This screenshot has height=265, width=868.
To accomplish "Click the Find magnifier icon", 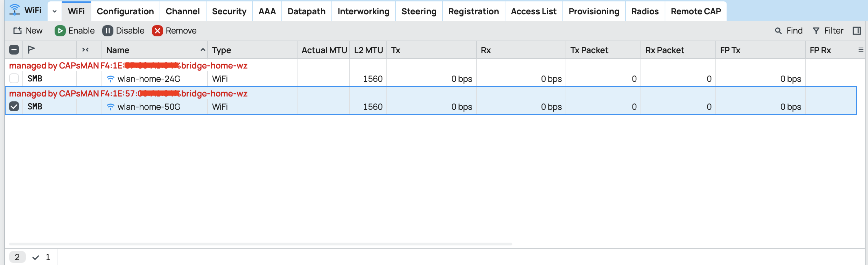I will [778, 31].
